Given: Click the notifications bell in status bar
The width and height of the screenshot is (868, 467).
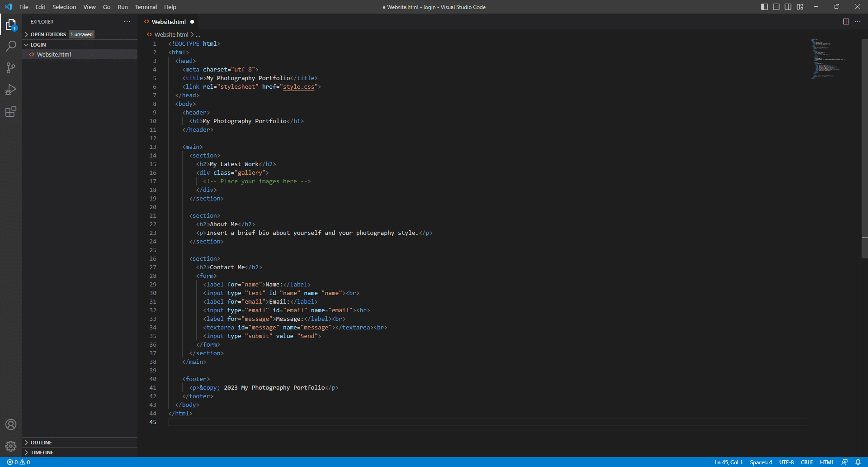Looking at the screenshot, I should click(858, 462).
